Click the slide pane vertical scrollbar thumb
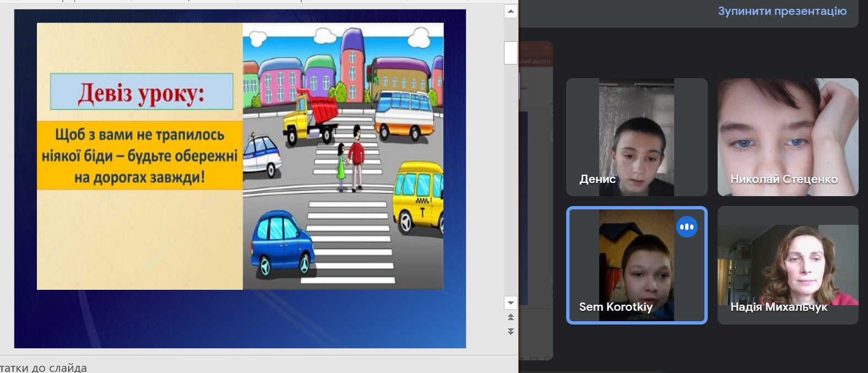This screenshot has width=868, height=373. (x=511, y=52)
